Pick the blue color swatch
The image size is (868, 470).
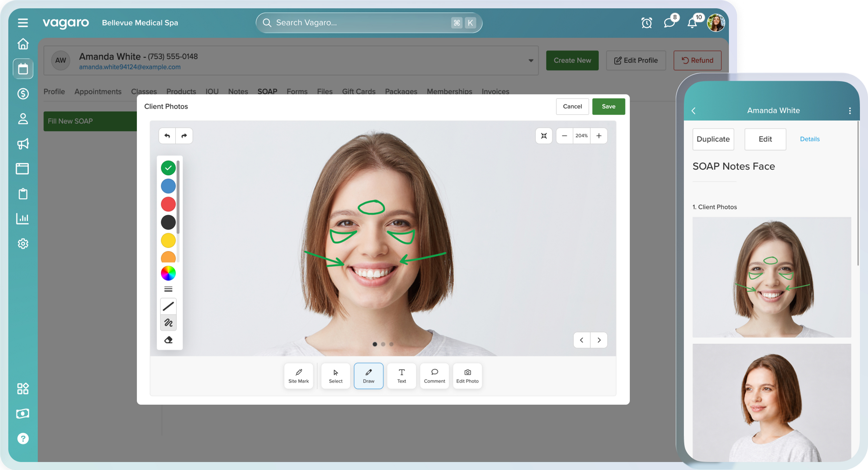point(168,186)
